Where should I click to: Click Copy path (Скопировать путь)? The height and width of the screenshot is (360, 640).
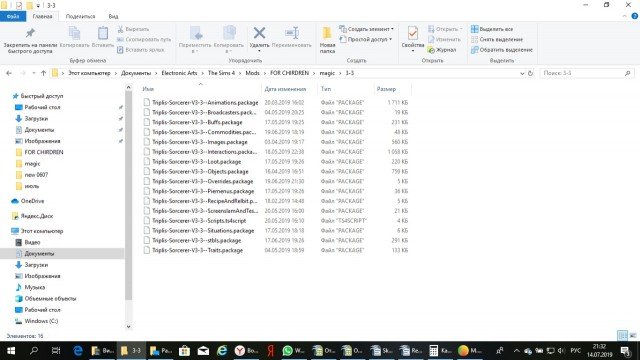(144, 40)
